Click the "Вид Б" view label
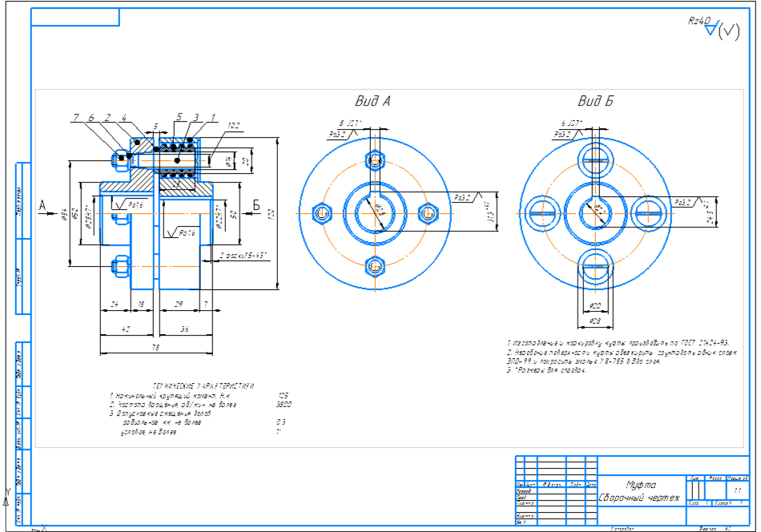 (x=595, y=101)
